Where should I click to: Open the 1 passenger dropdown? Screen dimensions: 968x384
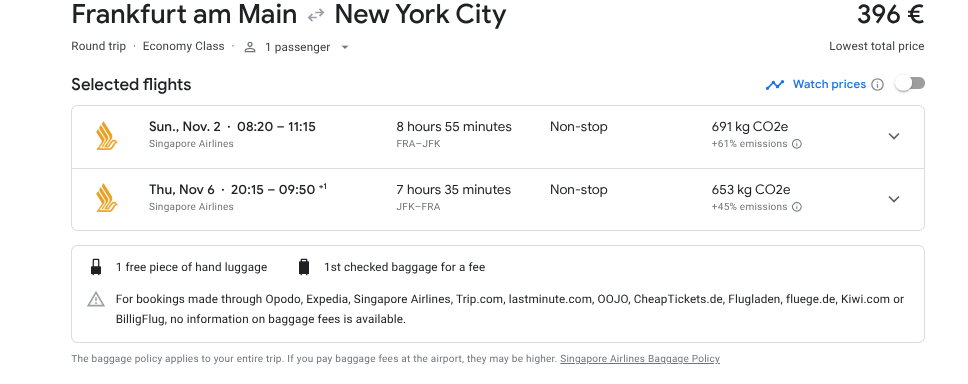click(x=296, y=47)
